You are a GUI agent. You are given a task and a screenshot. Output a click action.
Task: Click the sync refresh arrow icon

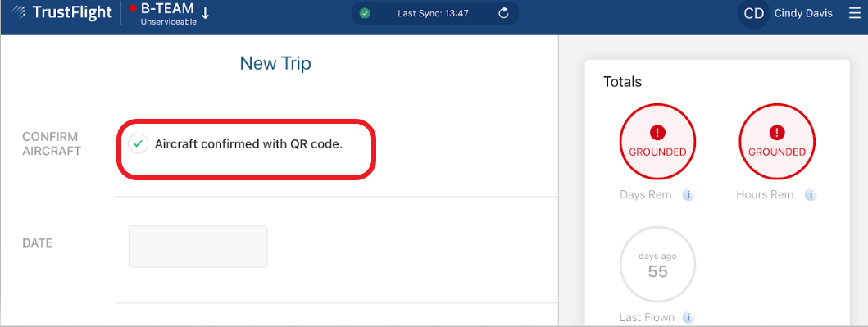click(x=503, y=13)
